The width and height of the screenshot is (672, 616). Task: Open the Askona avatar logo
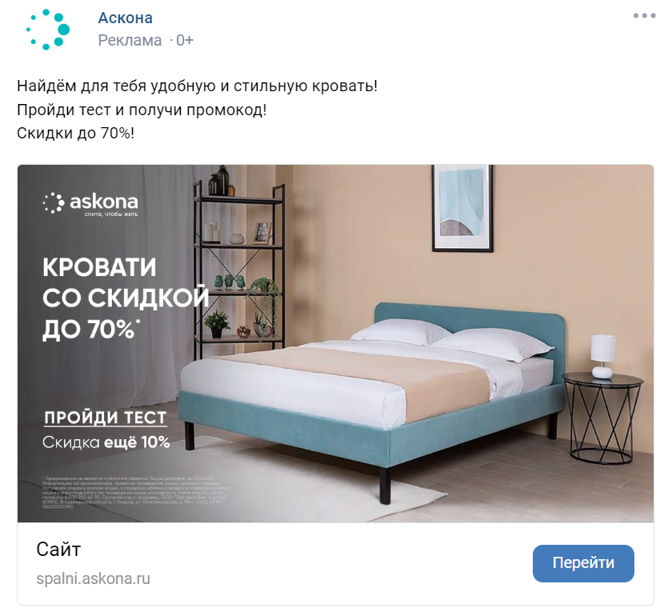coord(47,29)
